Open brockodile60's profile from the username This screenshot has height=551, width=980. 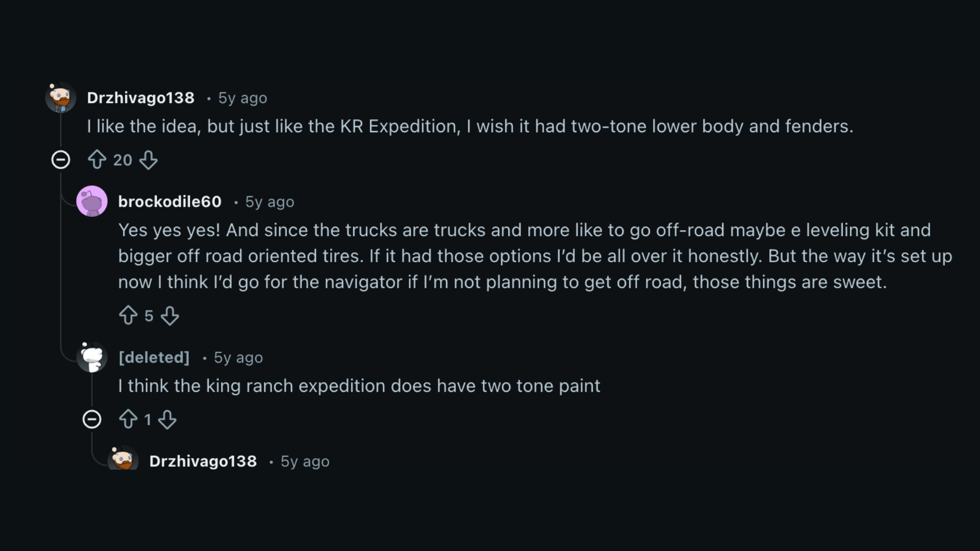tap(170, 202)
